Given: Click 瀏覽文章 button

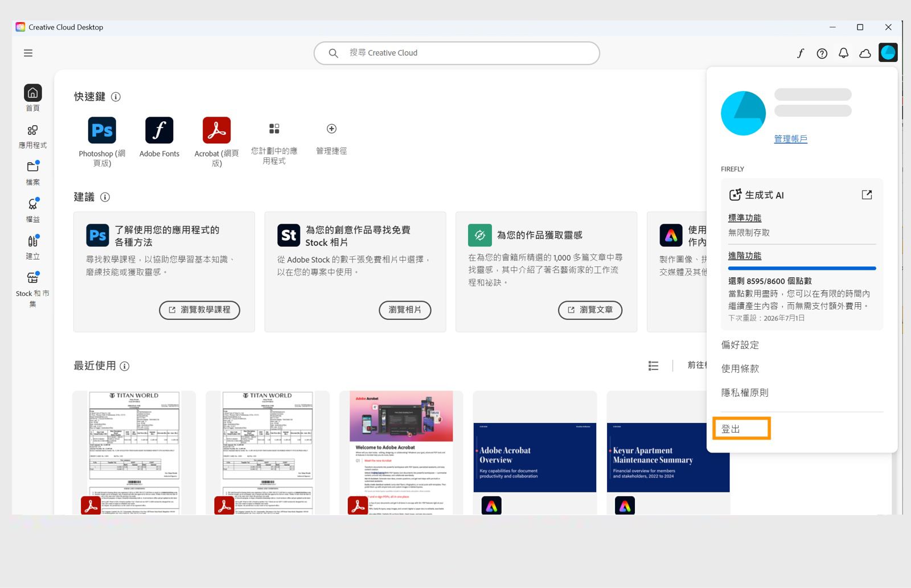Looking at the screenshot, I should pyautogui.click(x=590, y=310).
